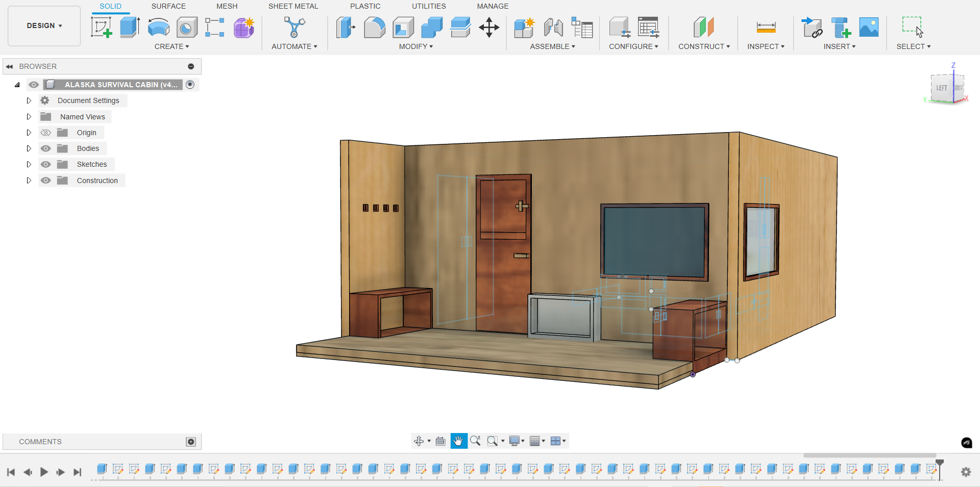Viewport: 980px width, 487px height.
Task: Click the Insert Derive icon
Action: [x=812, y=27]
